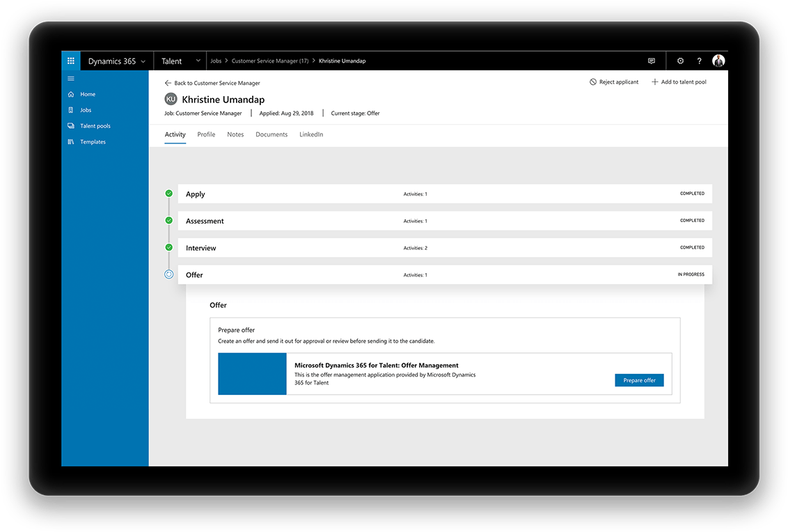Click the Interview stage green checkmark
788x532 pixels.
click(x=169, y=247)
